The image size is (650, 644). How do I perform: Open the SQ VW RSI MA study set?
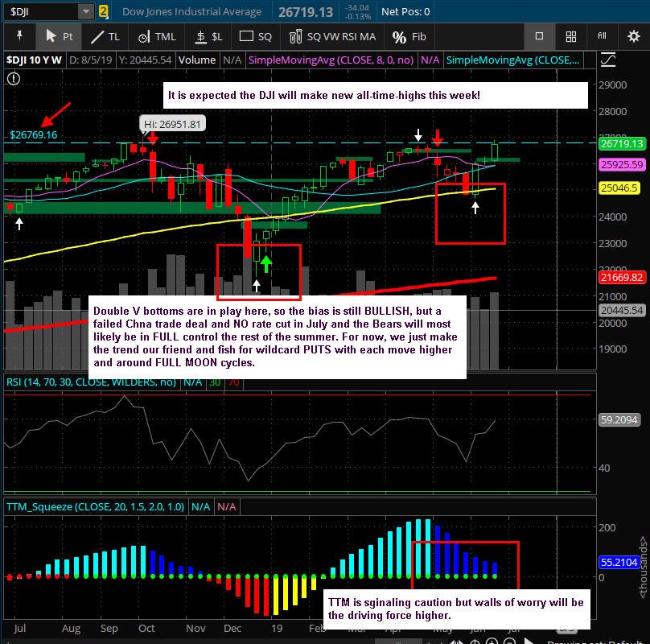pos(332,36)
